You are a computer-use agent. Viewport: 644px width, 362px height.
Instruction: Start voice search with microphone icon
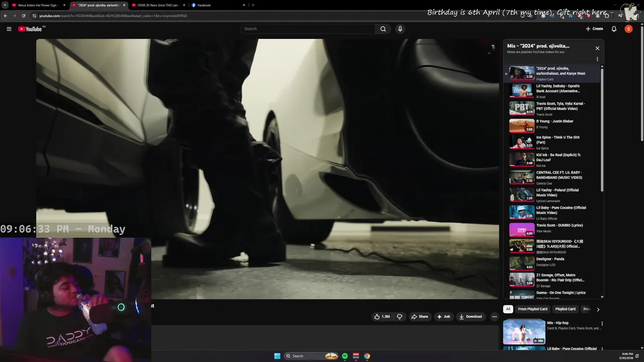coord(400,29)
